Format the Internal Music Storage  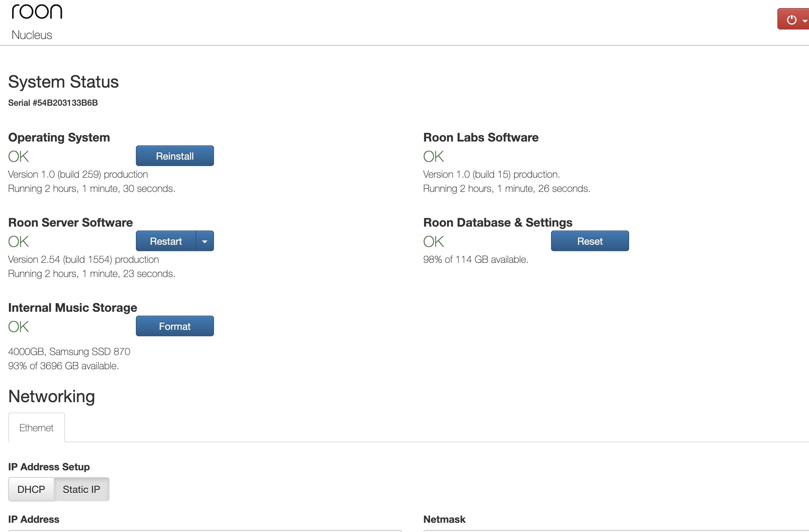point(175,326)
